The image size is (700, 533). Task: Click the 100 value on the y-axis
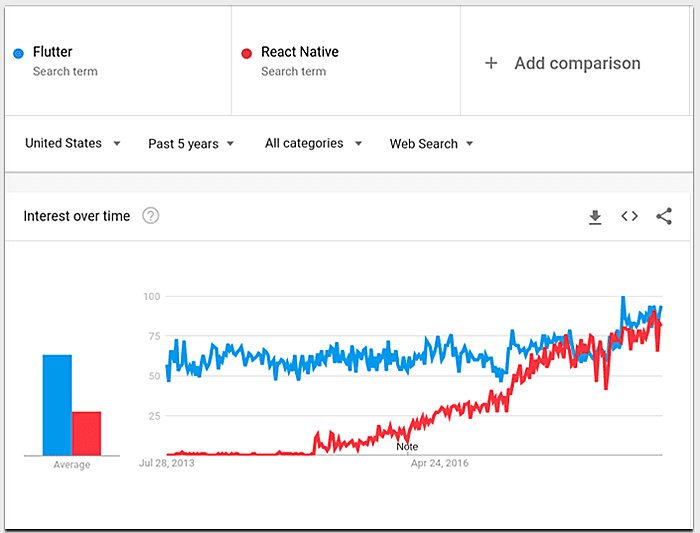click(152, 296)
